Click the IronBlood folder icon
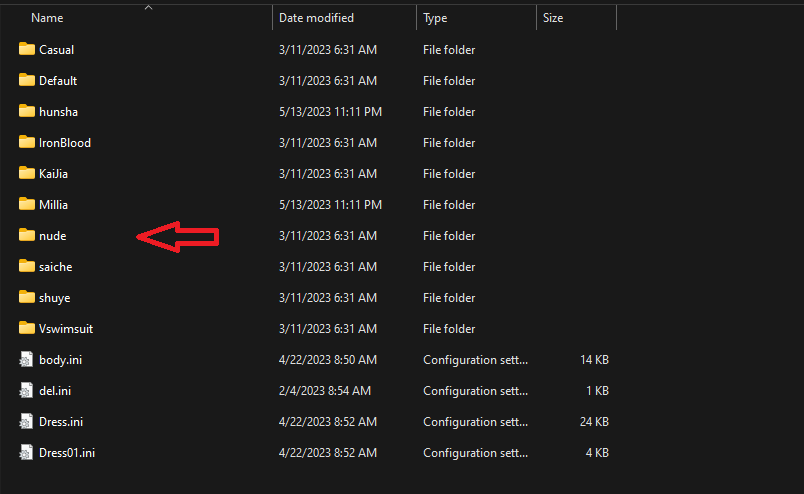Screen dimensions: 804x494 (x=27, y=142)
